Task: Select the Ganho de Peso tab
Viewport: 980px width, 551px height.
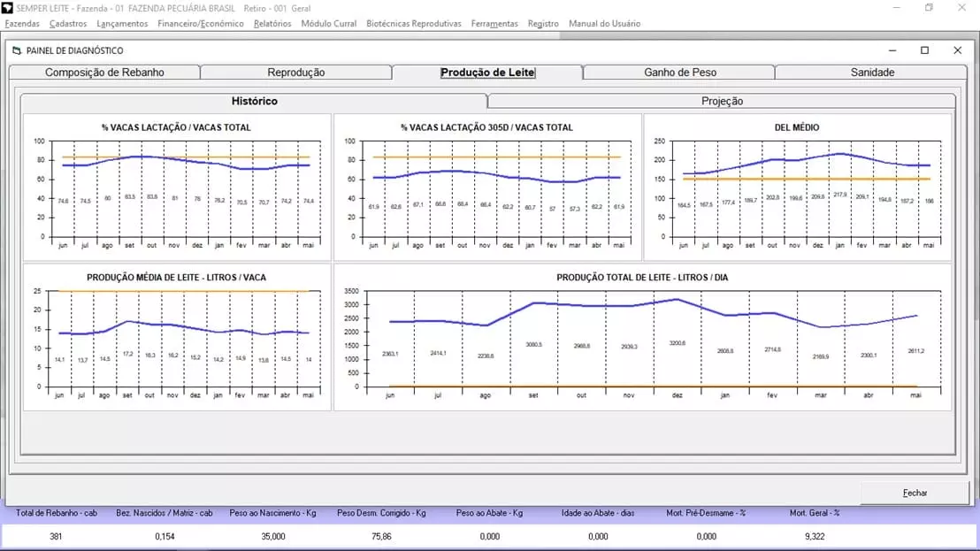Action: (x=679, y=73)
